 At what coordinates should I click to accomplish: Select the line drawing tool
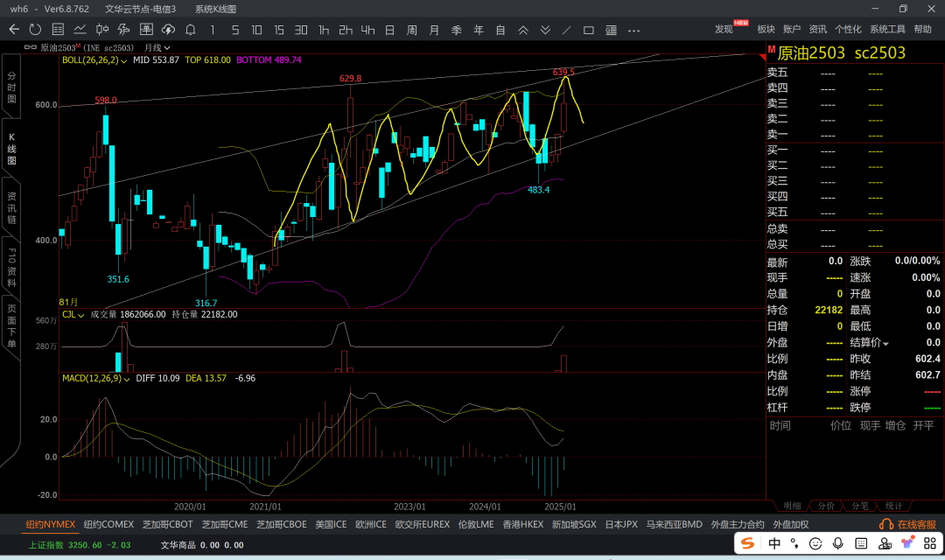567,30
